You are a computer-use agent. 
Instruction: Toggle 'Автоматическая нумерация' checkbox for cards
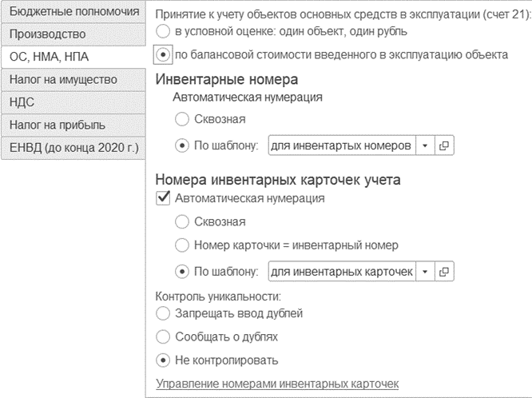(163, 198)
